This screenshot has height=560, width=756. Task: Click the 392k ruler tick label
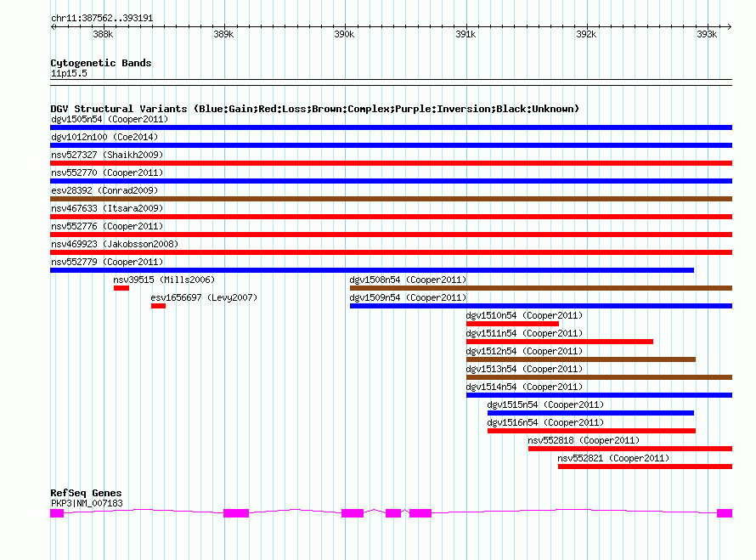[x=586, y=34]
